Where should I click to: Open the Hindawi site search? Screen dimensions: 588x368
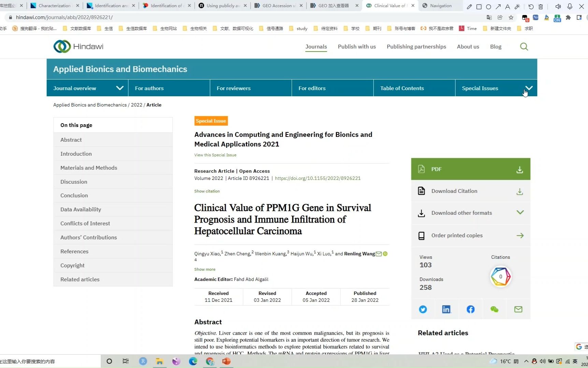tap(524, 46)
